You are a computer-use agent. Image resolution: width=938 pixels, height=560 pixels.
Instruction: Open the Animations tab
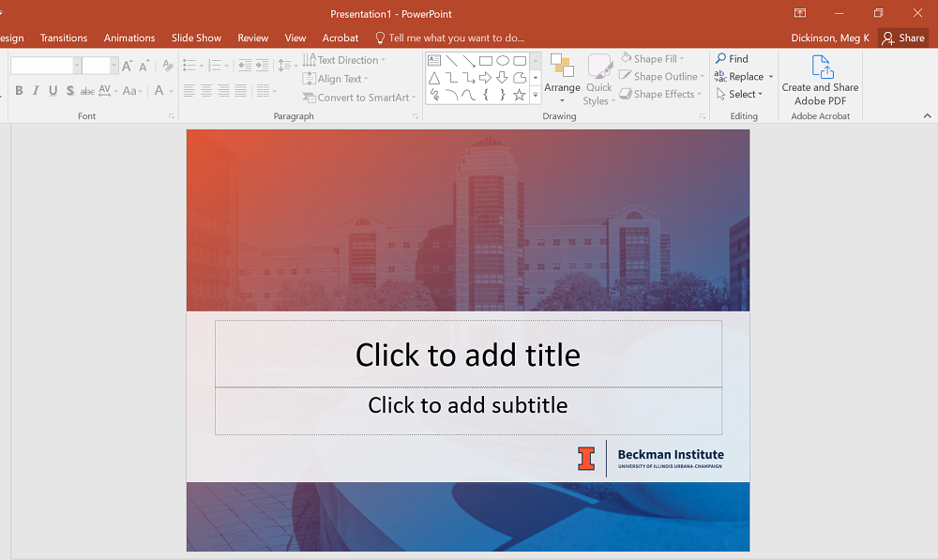pyautogui.click(x=129, y=38)
